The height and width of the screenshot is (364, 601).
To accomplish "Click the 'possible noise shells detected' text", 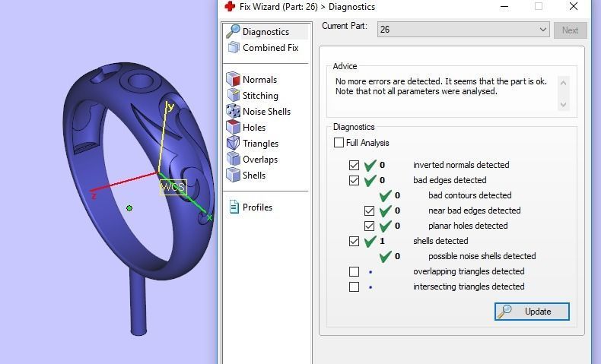I will (482, 256).
